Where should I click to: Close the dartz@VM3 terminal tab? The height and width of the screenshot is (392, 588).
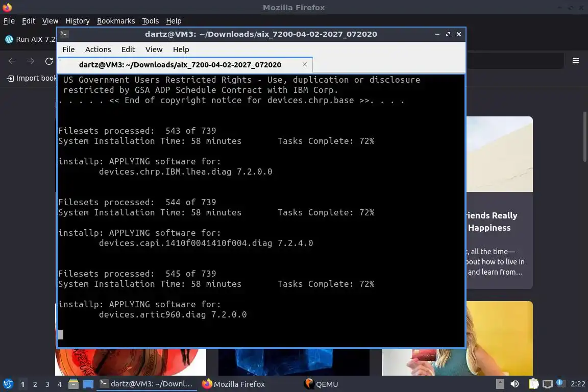pyautogui.click(x=305, y=64)
